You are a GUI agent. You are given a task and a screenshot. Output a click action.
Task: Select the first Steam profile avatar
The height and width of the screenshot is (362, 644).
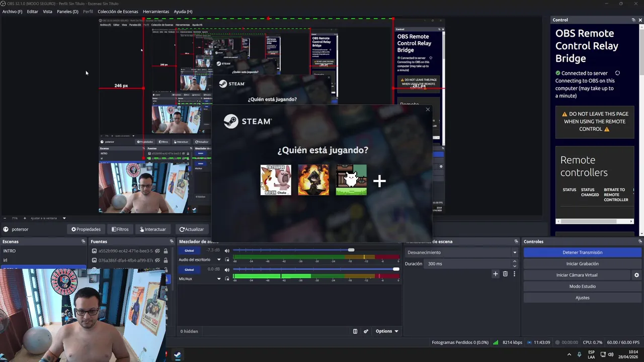(276, 180)
